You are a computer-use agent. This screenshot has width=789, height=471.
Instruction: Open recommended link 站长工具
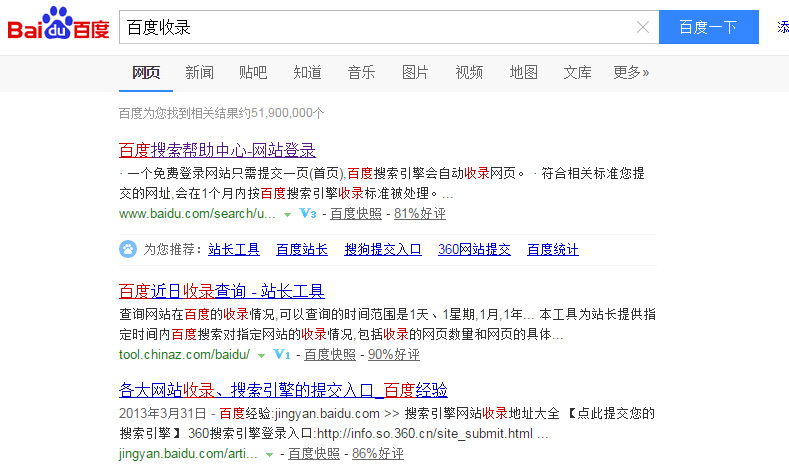coord(234,250)
